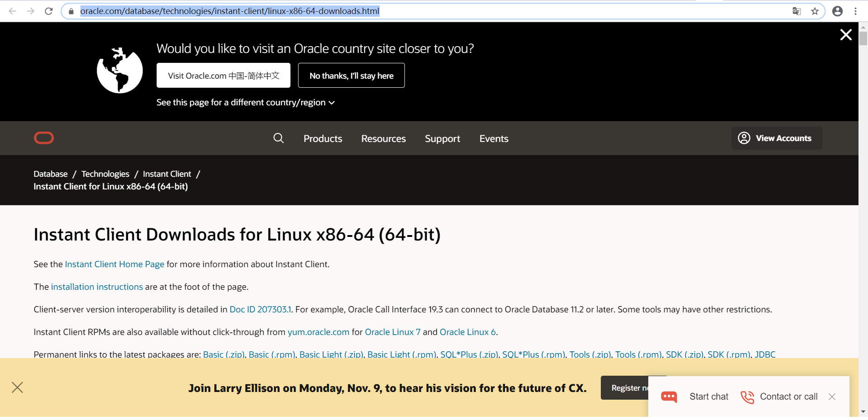
Task: Open the Products menu
Action: (323, 138)
